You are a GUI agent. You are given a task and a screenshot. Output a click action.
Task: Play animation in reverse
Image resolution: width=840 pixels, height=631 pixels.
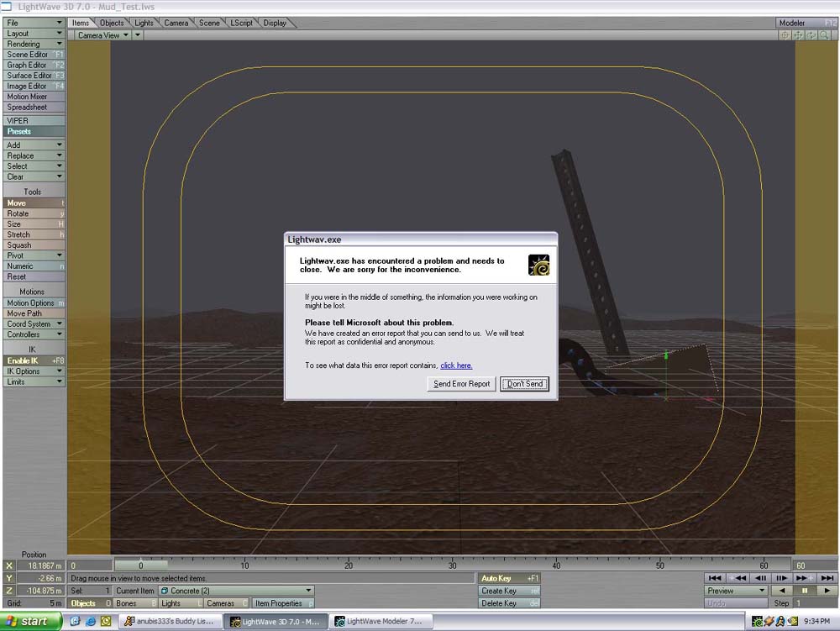pyautogui.click(x=782, y=591)
